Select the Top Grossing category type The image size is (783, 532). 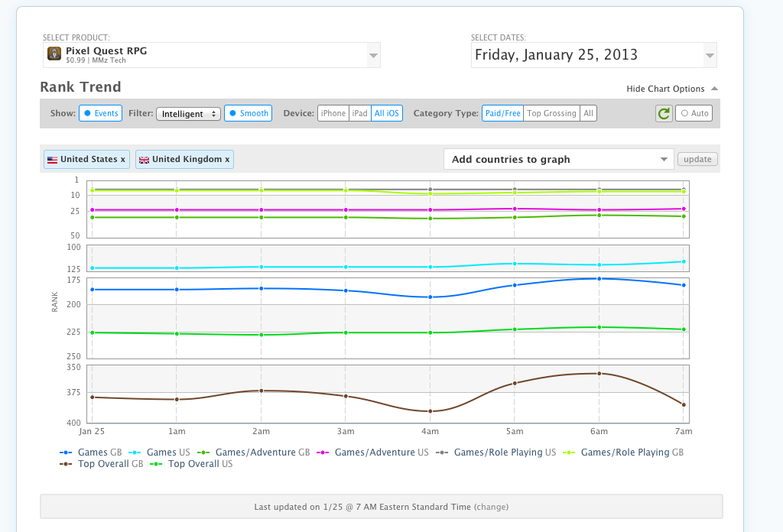pos(551,113)
